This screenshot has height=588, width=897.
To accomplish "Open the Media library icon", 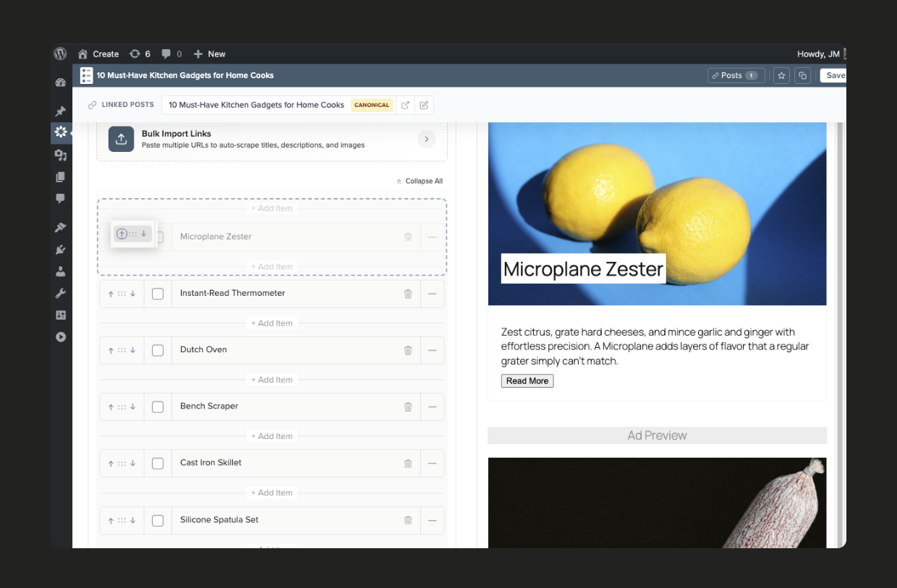I will coord(61,154).
